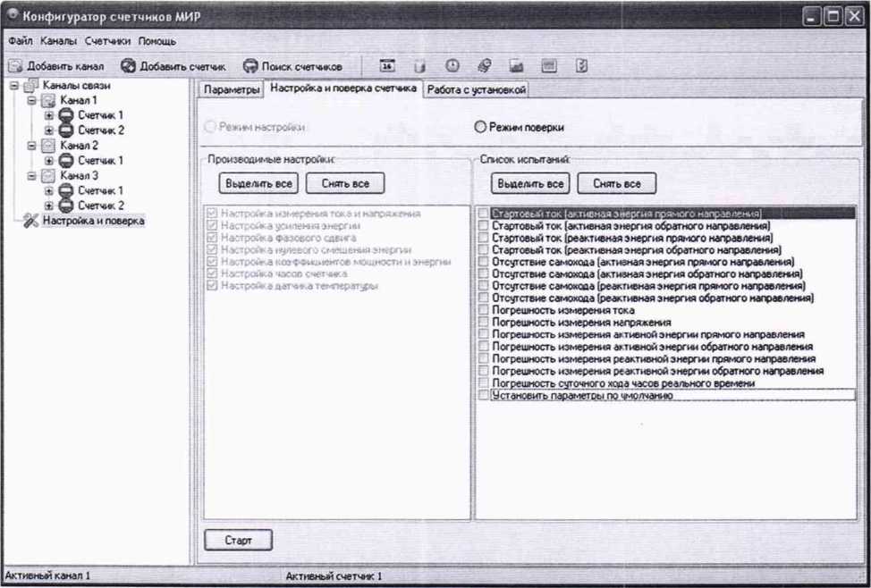Check Стартовый ток активная энергия обратного направления

(x=483, y=226)
